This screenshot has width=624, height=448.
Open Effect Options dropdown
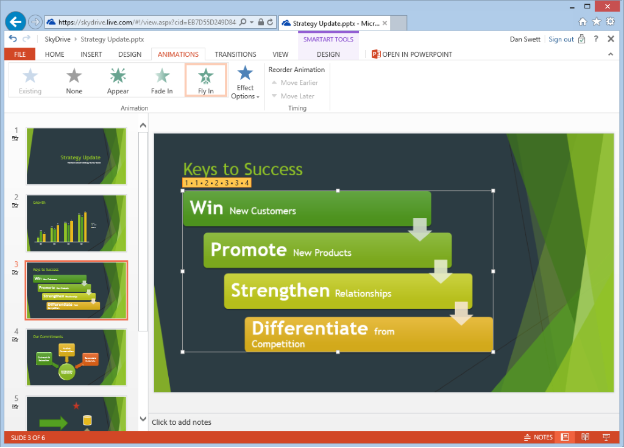pos(245,82)
